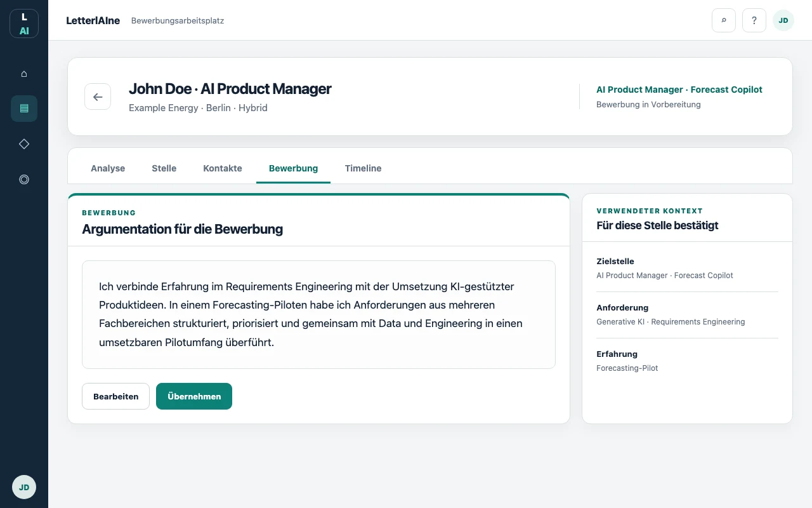Go to home via sidebar house icon
Screen dimensions: 812x508
24,73
